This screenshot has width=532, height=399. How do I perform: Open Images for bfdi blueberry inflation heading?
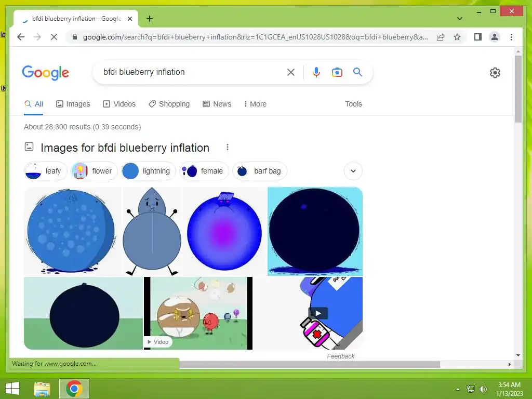[125, 148]
